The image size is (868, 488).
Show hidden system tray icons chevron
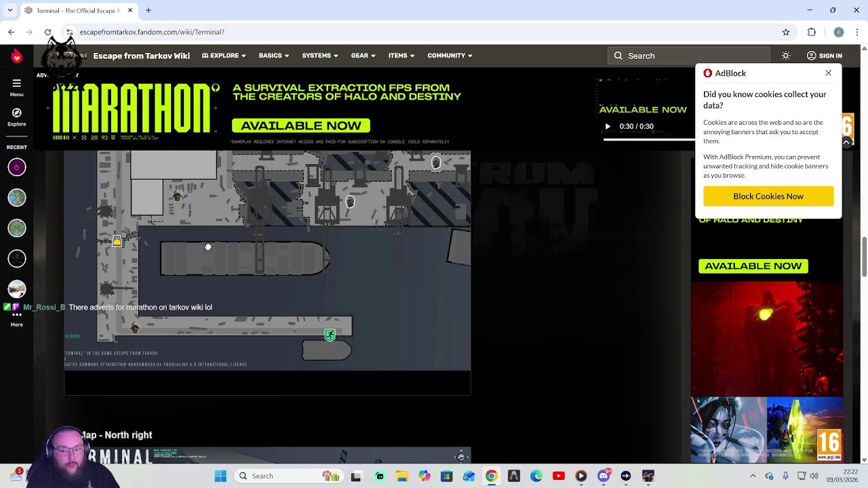[753, 476]
